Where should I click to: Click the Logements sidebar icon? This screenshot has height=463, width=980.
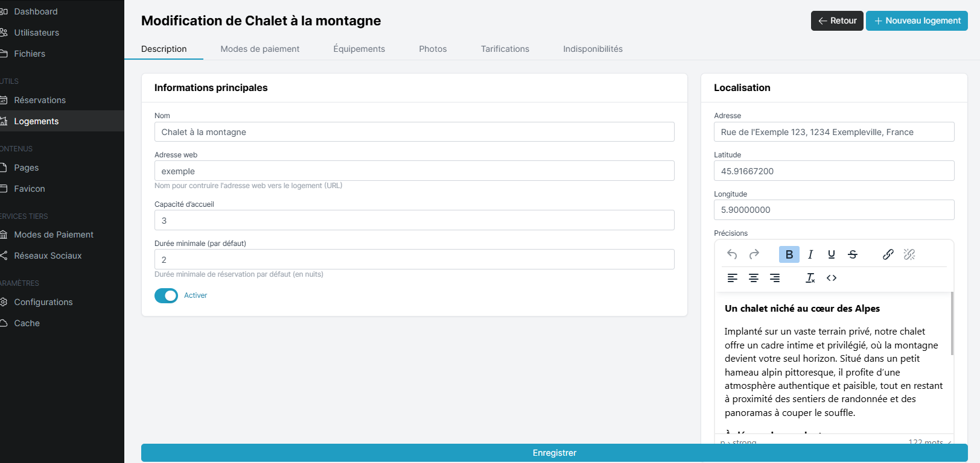click(3, 121)
